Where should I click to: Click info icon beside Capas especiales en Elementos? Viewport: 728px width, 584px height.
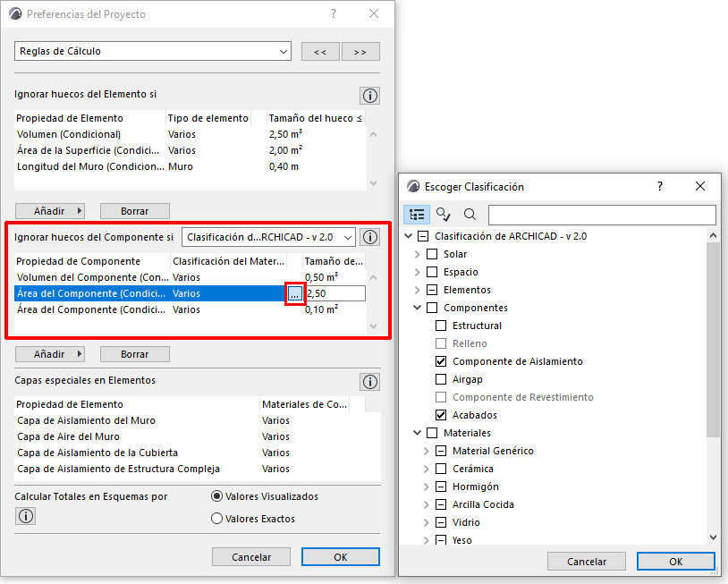pos(369,382)
